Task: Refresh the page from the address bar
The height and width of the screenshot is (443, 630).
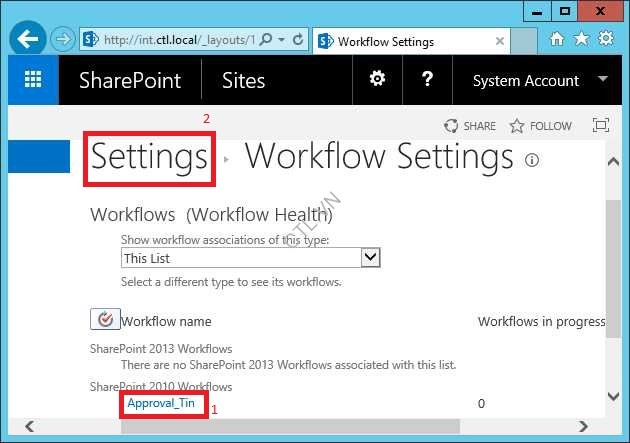Action: (298, 40)
